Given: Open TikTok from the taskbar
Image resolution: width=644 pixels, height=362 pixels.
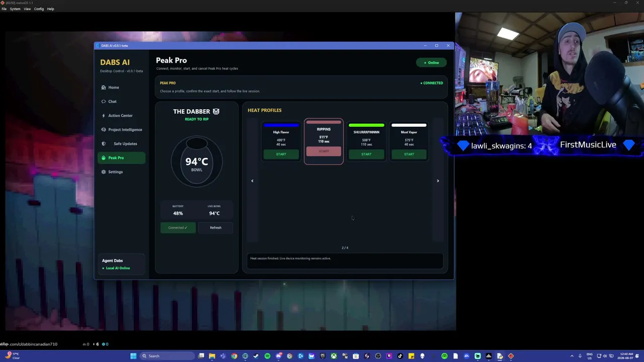Looking at the screenshot, I should click(x=400, y=356).
